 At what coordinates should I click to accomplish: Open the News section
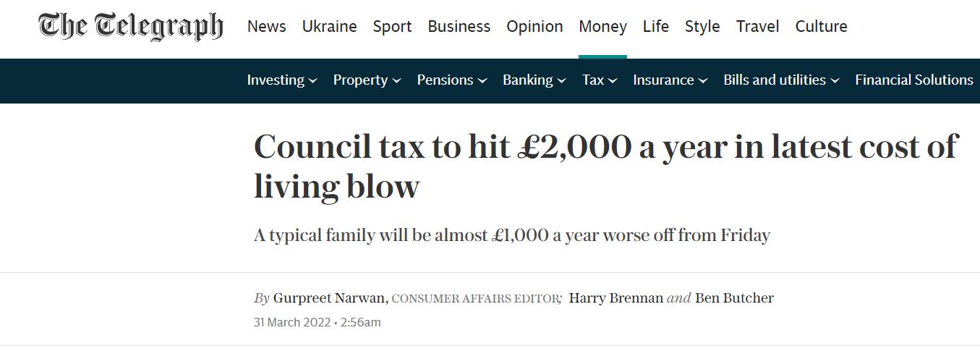click(266, 27)
